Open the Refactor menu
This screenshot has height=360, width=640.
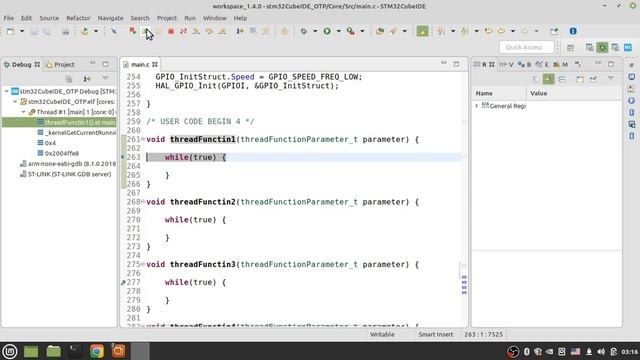coord(78,18)
